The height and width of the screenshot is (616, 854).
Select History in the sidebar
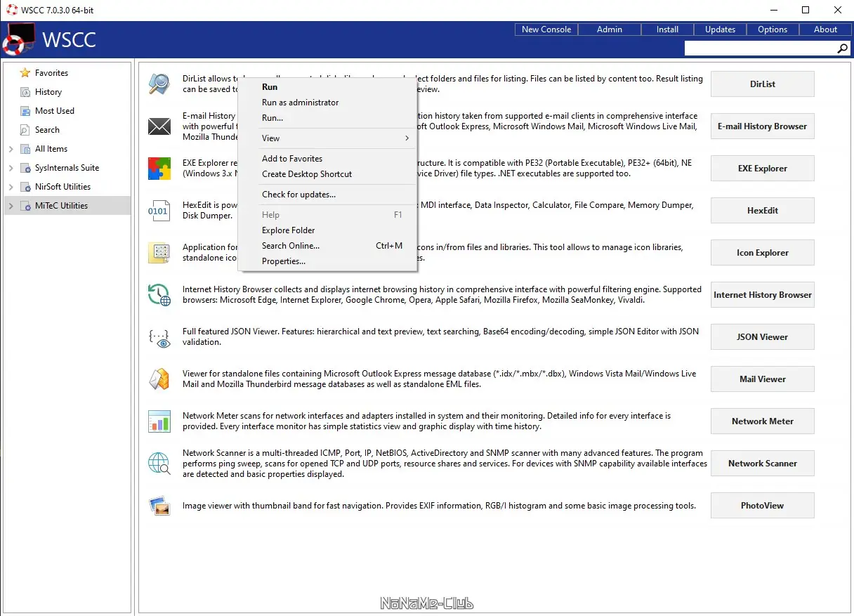(48, 92)
